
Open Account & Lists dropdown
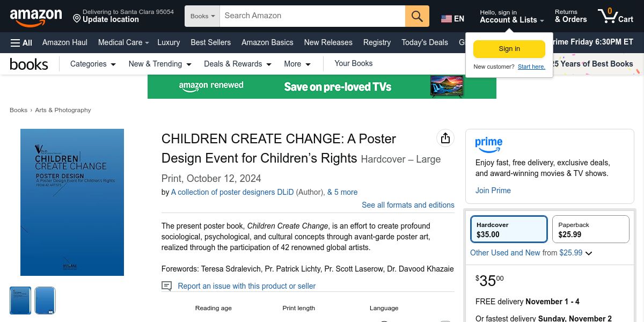(x=512, y=16)
